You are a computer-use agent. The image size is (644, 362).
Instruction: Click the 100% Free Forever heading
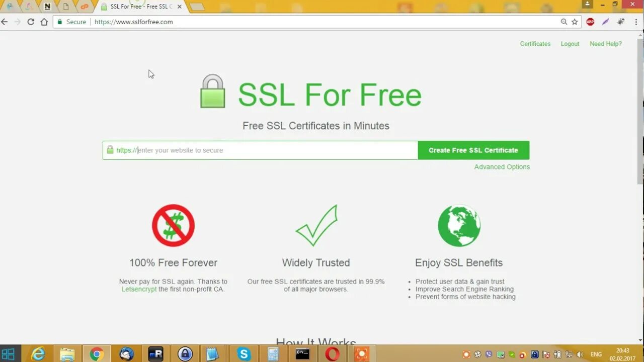pos(173,262)
